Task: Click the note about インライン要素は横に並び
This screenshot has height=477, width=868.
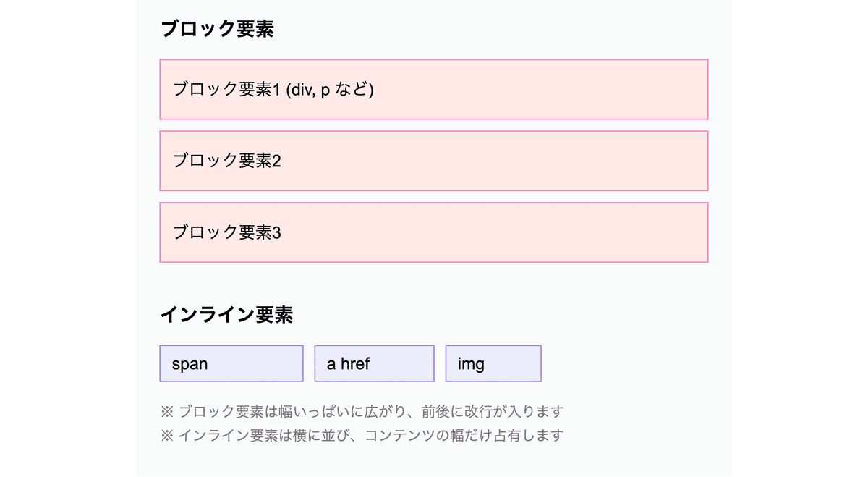Action: pos(362,436)
